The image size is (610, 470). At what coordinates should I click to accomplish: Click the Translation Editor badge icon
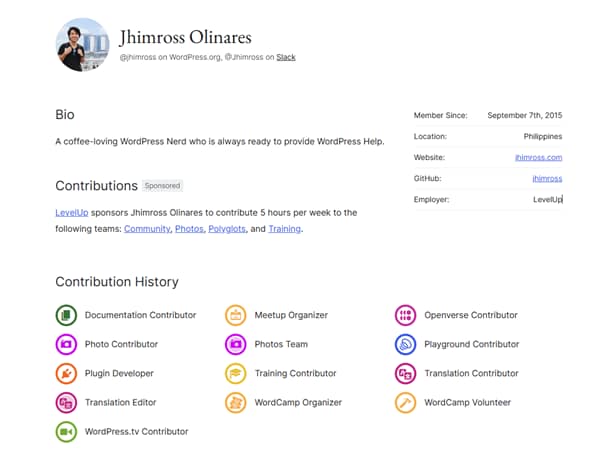pos(66,402)
